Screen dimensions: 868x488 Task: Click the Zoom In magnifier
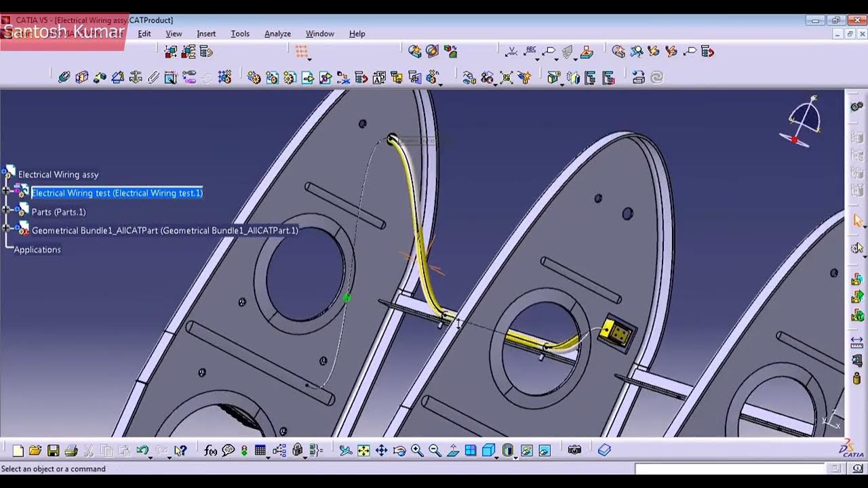(417, 450)
